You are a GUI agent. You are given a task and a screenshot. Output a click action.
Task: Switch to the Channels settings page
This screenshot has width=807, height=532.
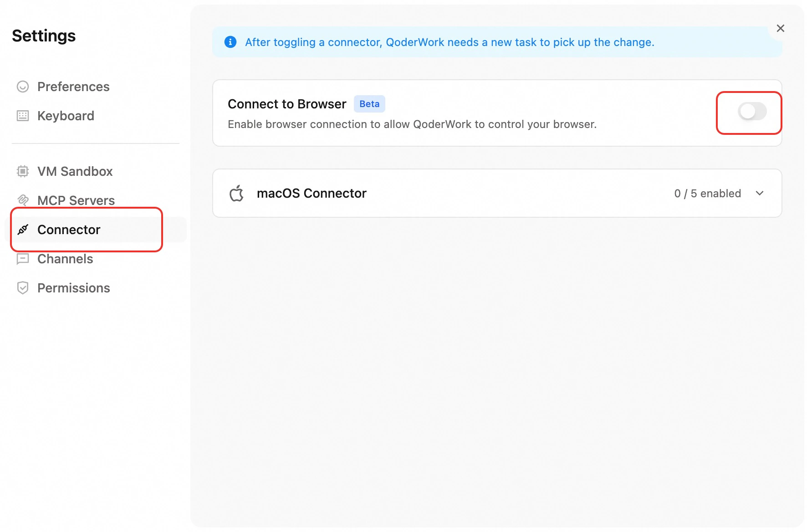[65, 259]
